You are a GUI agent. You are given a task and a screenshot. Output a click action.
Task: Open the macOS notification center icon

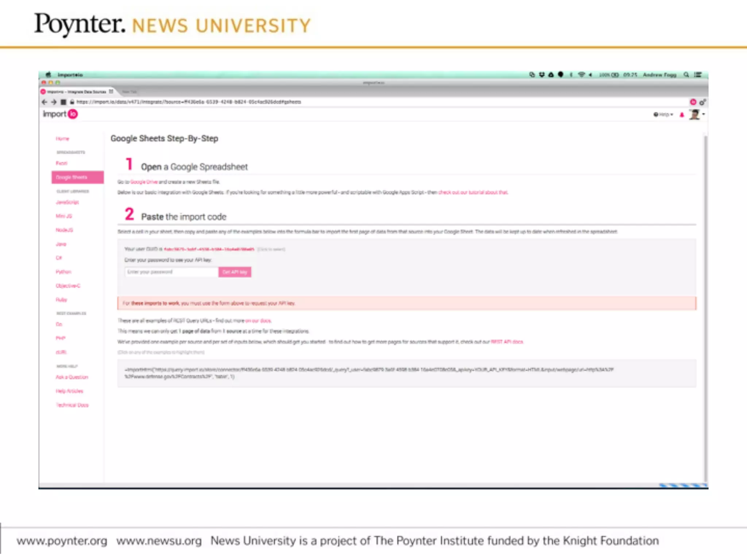[698, 75]
